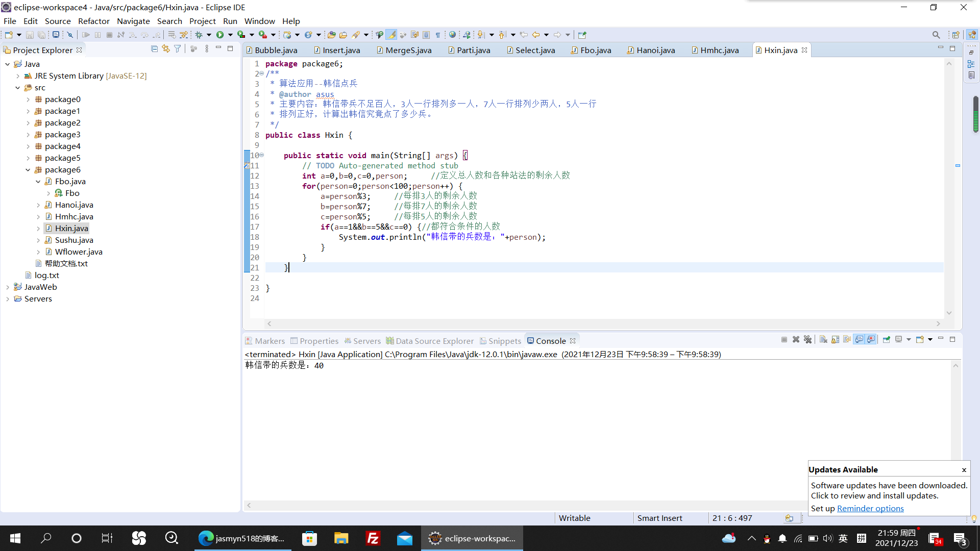Toggle Mark Occurrences highlighter button
The width and height of the screenshot is (980, 551).
[391, 35]
